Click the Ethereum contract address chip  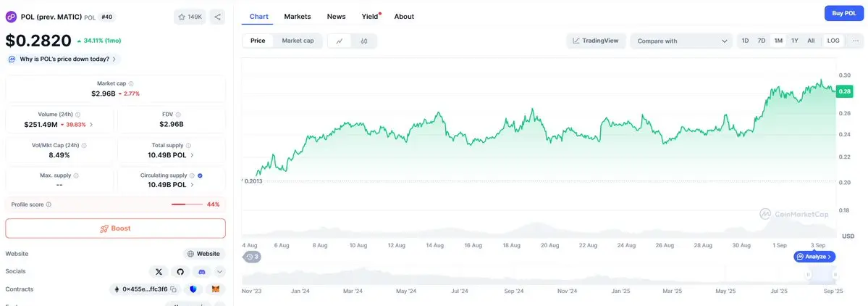pos(145,289)
